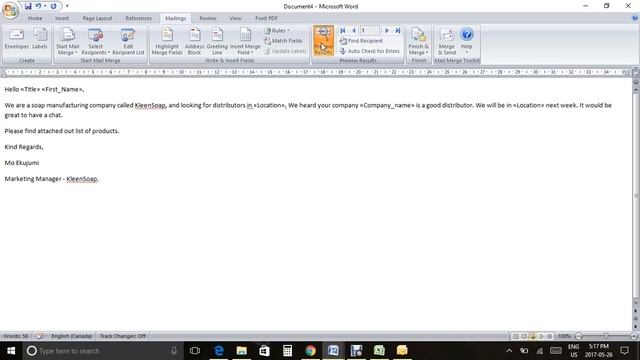Redo using the quick access toolbar
Viewport: 640px width, 360px height.
pyautogui.click(x=53, y=6)
